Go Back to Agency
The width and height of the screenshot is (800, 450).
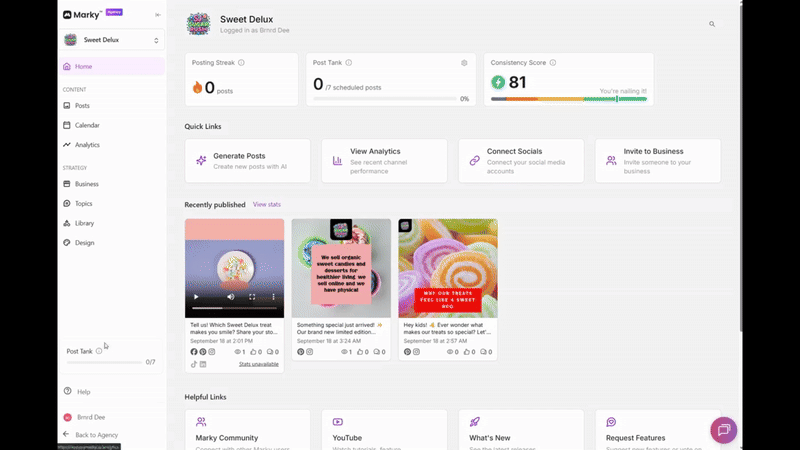[91, 435]
